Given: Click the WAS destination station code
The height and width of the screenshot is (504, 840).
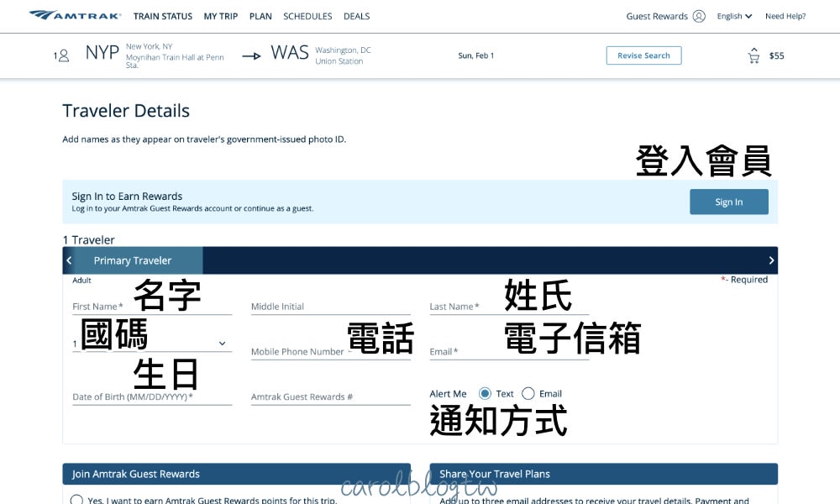Looking at the screenshot, I should coord(290,52).
